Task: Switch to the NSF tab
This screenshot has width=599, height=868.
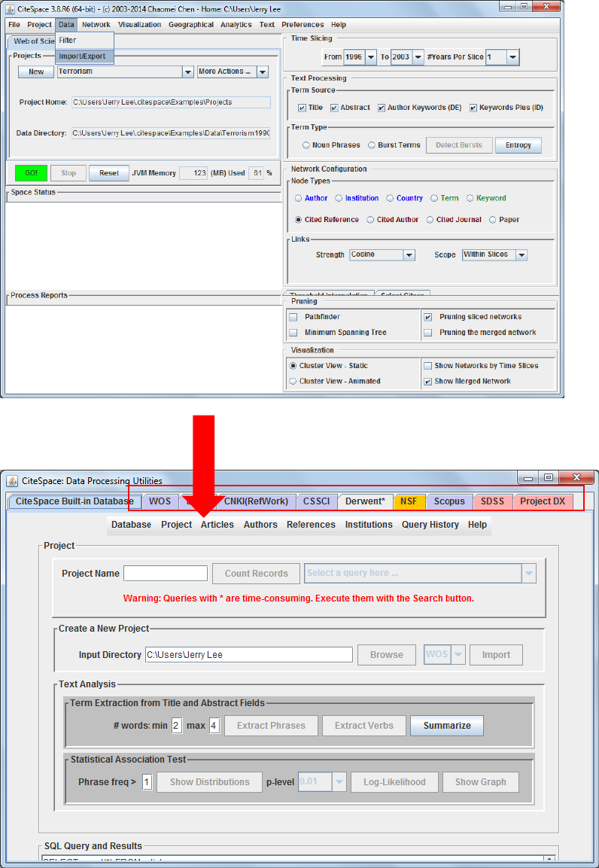Action: click(409, 501)
